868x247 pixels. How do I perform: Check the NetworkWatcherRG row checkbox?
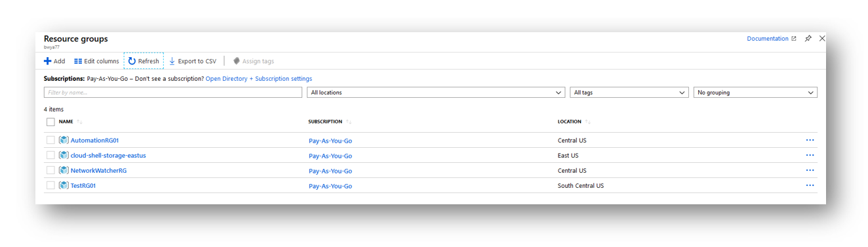point(50,170)
